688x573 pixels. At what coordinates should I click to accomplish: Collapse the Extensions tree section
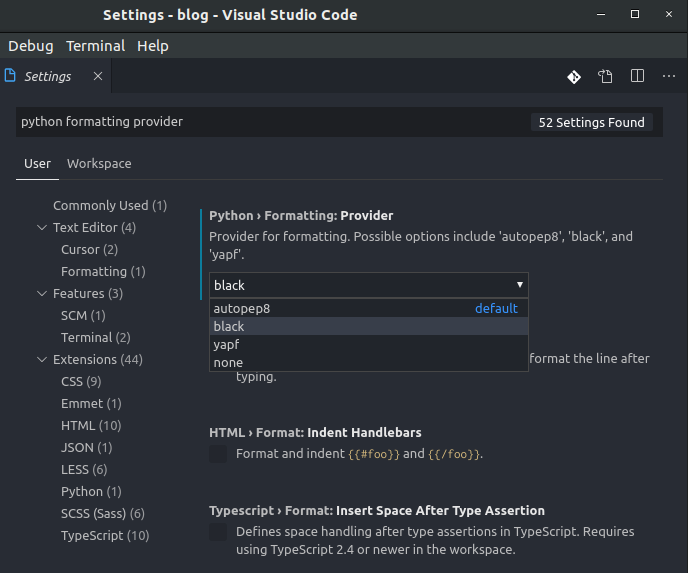coord(42,360)
